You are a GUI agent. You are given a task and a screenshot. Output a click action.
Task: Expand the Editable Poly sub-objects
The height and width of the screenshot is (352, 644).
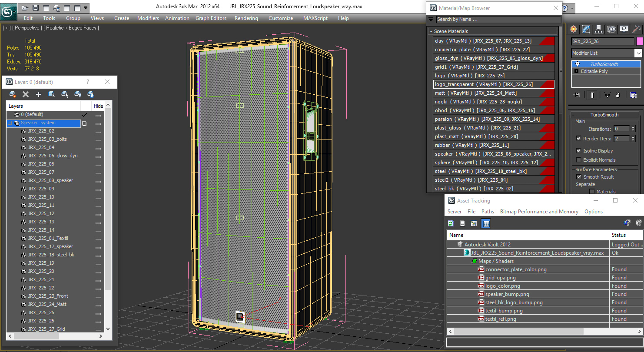pyautogui.click(x=577, y=71)
